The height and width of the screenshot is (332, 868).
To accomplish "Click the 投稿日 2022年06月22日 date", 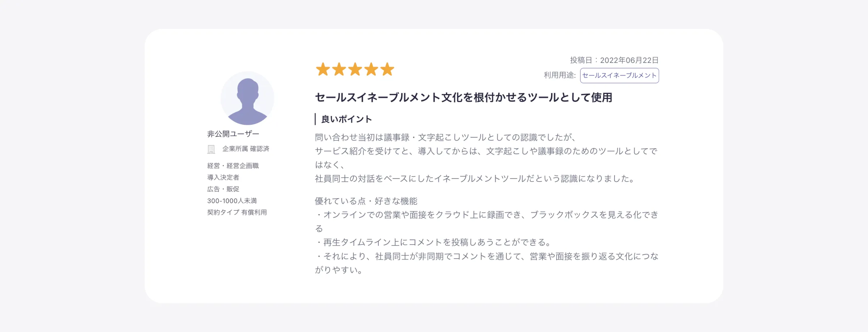I will 614,60.
